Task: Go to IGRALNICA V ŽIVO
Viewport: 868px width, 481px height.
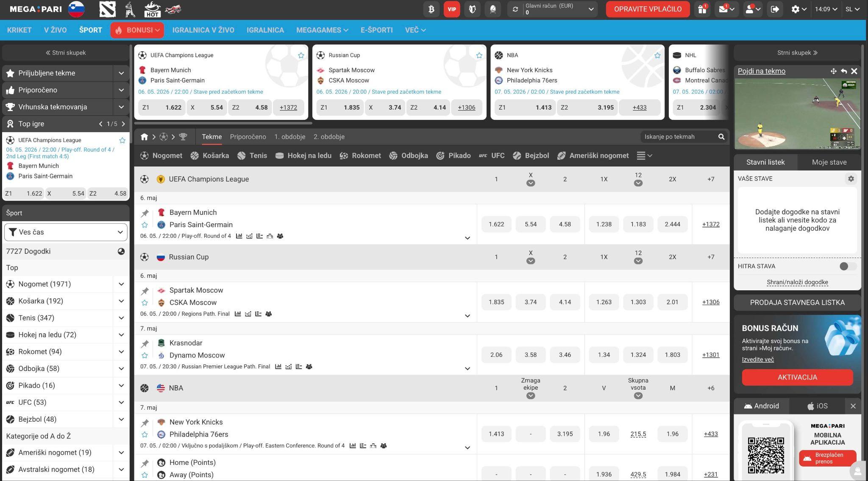Action: point(203,30)
